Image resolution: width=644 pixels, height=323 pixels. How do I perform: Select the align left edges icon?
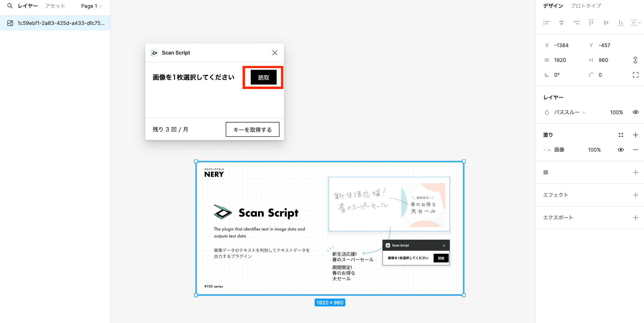[x=547, y=23]
